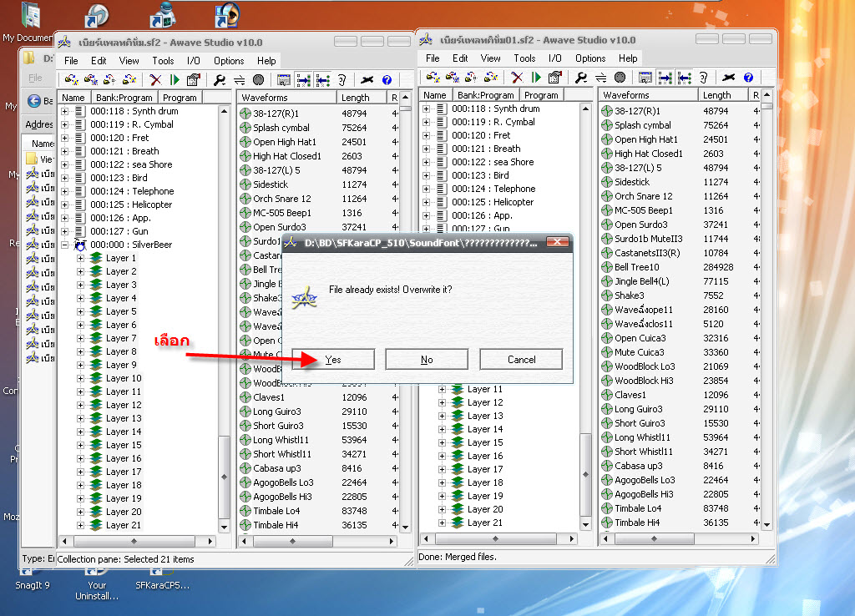Click the round MIDI connector icon in right window toolbar
Viewport: 855px width, 616px height.
(620, 78)
